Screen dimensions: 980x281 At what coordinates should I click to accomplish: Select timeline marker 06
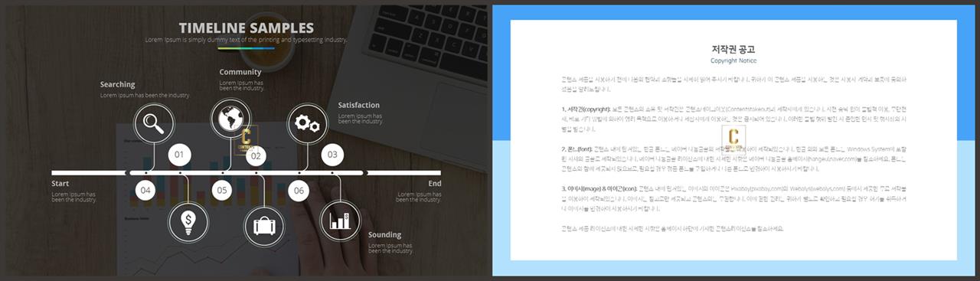click(x=299, y=190)
